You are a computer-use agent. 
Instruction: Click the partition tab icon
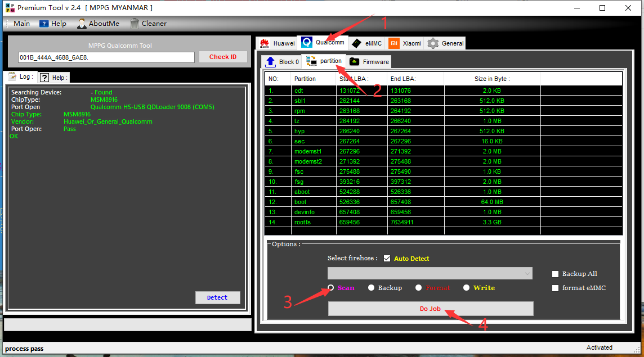311,61
